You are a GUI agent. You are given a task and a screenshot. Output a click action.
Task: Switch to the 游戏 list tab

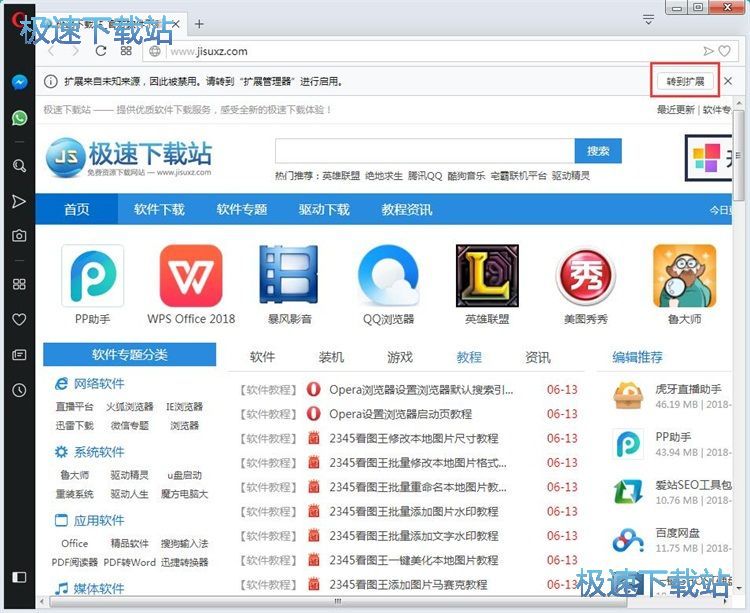pyautogui.click(x=400, y=357)
